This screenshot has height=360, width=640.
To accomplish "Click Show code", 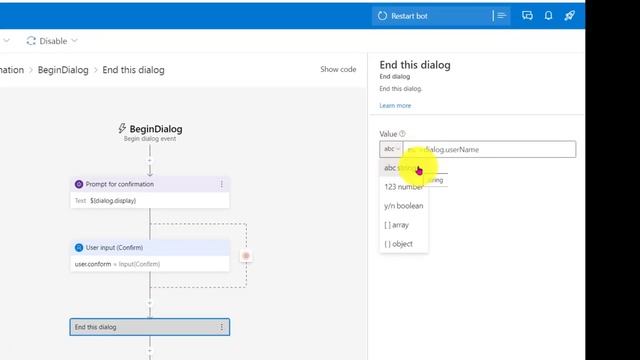I will point(338,69).
